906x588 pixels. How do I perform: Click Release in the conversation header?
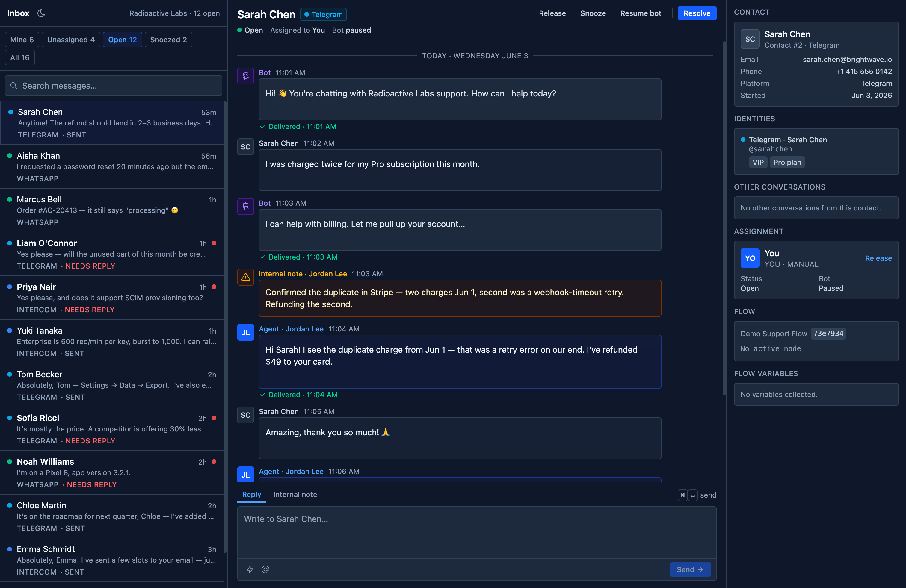point(552,13)
